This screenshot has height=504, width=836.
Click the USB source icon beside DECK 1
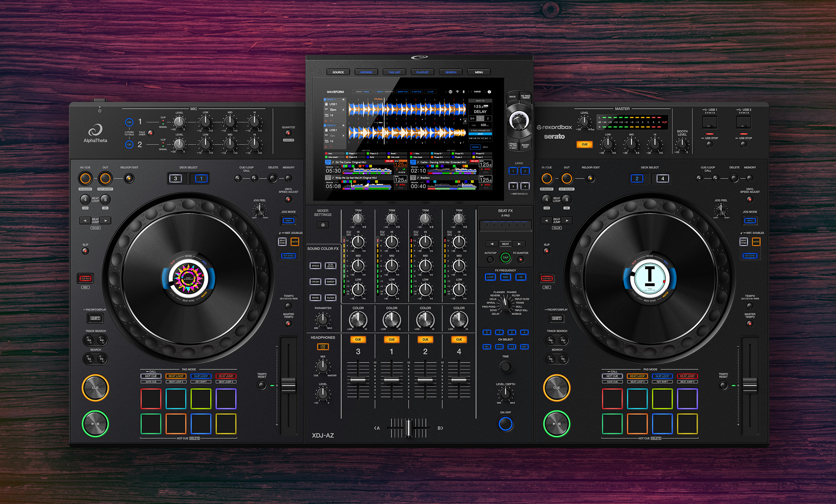pyautogui.click(x=327, y=104)
